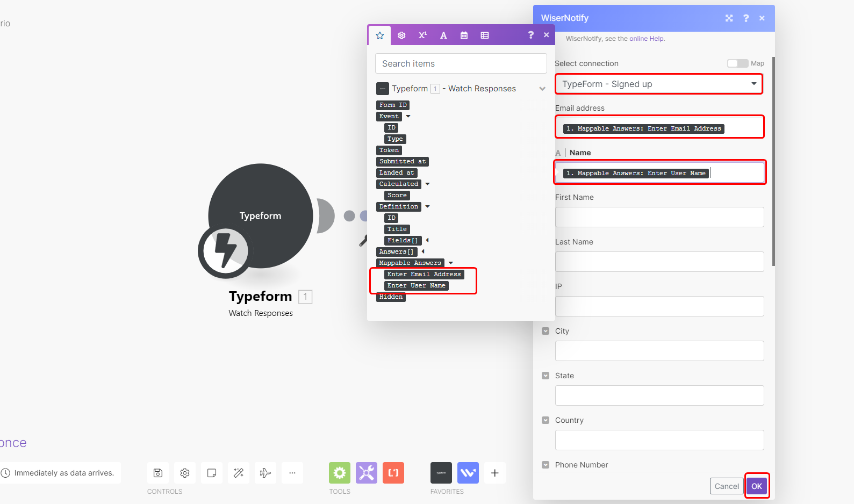
Task: Focus the Search items field
Action: (461, 63)
